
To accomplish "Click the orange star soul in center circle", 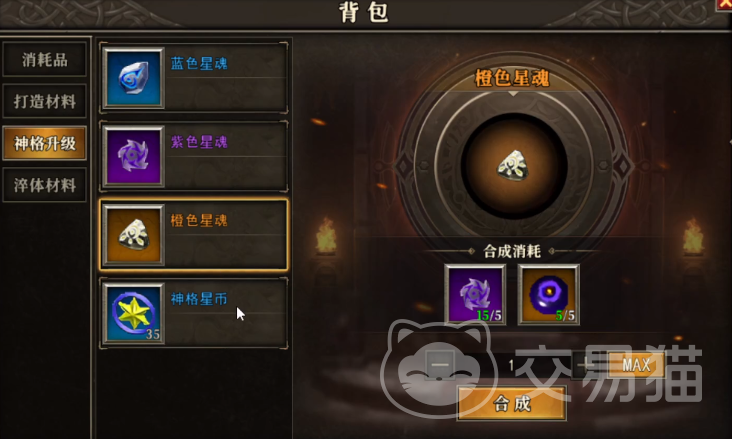I will click(514, 165).
